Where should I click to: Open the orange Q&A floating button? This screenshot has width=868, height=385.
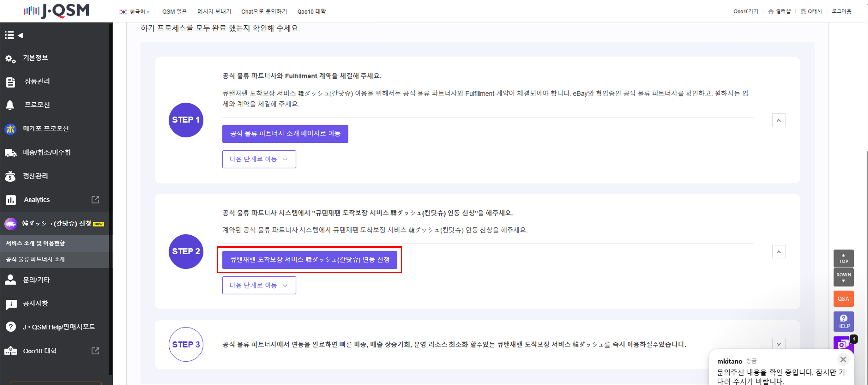click(x=843, y=299)
